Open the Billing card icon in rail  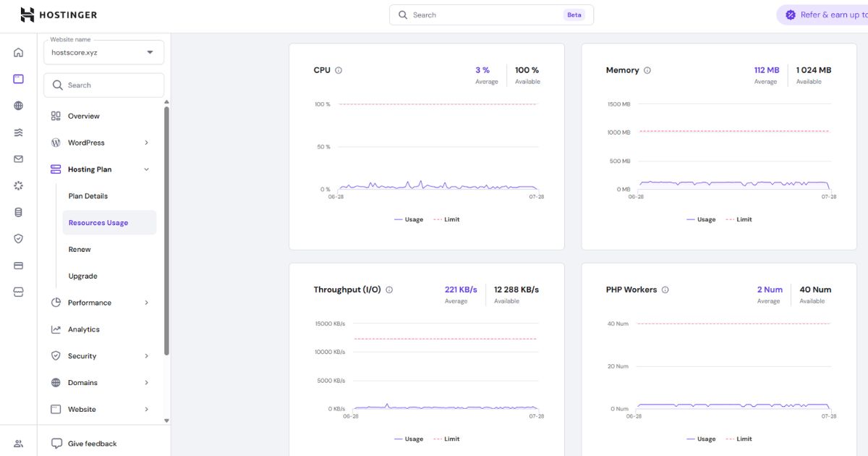click(x=18, y=266)
